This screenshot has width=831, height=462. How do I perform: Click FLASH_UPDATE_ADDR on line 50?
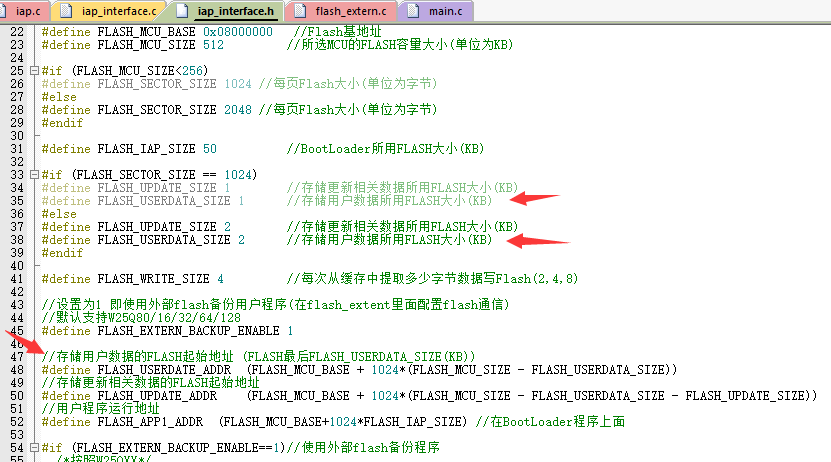(157, 396)
